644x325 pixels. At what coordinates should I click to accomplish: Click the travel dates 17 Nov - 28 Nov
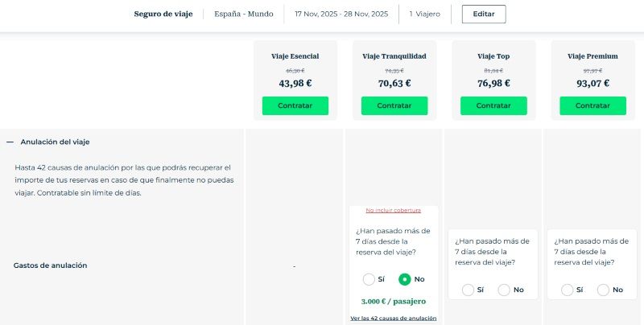coord(341,14)
